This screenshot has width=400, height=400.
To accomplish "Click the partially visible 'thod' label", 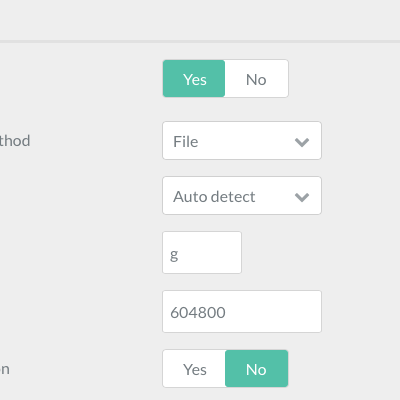I will 15,141.
